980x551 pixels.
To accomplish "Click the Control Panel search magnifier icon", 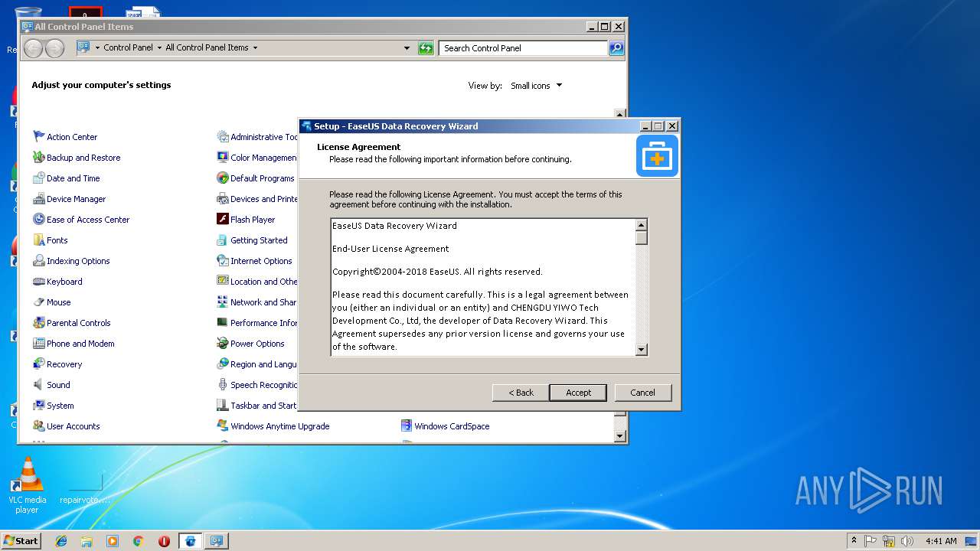I will point(616,48).
